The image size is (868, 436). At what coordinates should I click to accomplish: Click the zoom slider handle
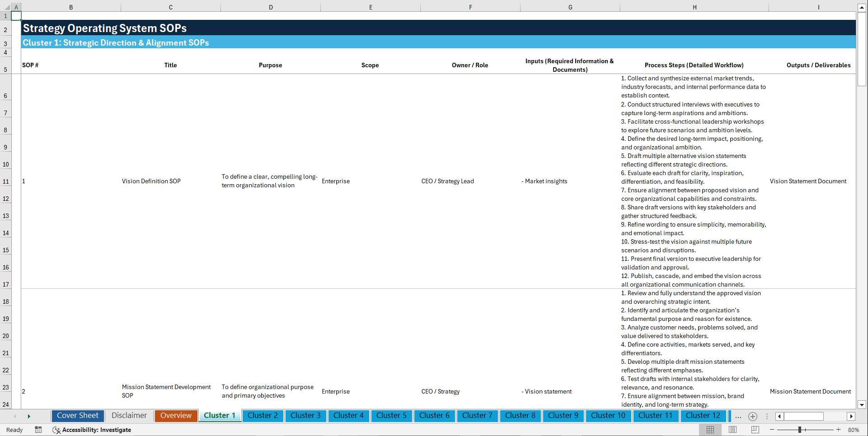800,430
